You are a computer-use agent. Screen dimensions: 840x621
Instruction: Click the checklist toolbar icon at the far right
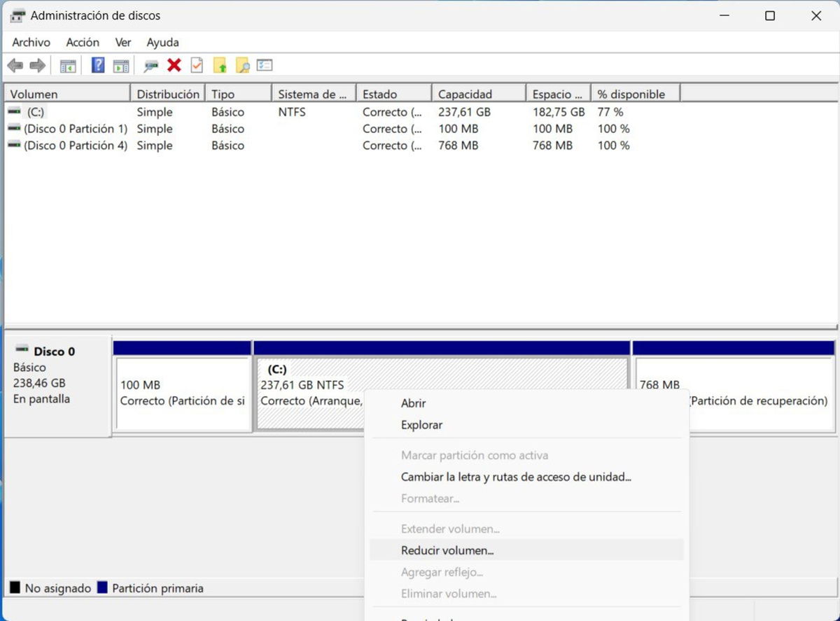(x=265, y=65)
